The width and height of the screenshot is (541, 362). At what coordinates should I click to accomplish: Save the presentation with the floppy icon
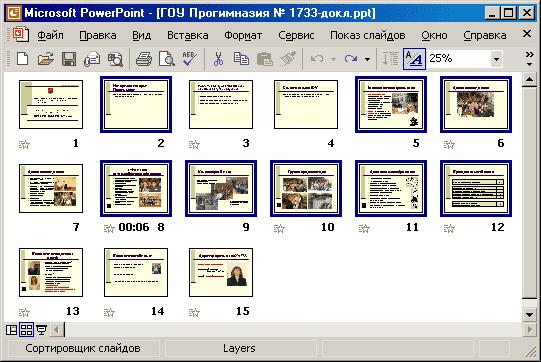(69, 59)
